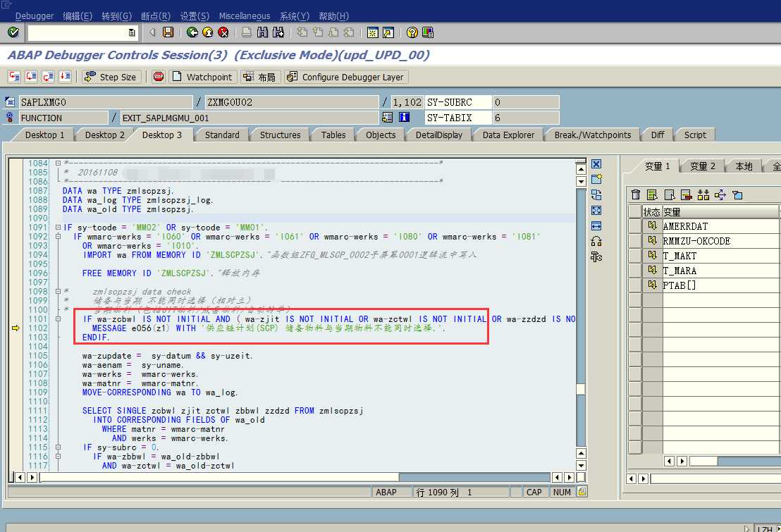Image resolution: width=781 pixels, height=532 pixels.
Task: Click code editor vertical scroll-up arrow
Action: (581, 169)
